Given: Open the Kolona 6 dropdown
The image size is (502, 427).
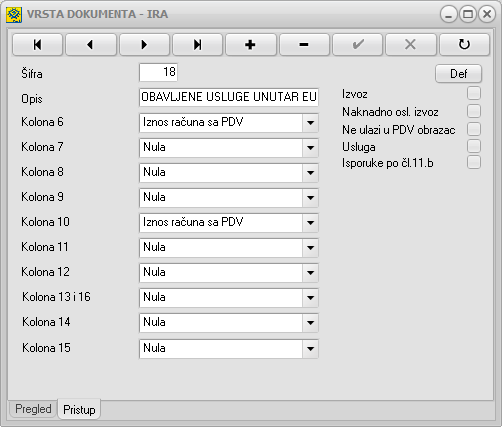Looking at the screenshot, I should [x=310, y=123].
